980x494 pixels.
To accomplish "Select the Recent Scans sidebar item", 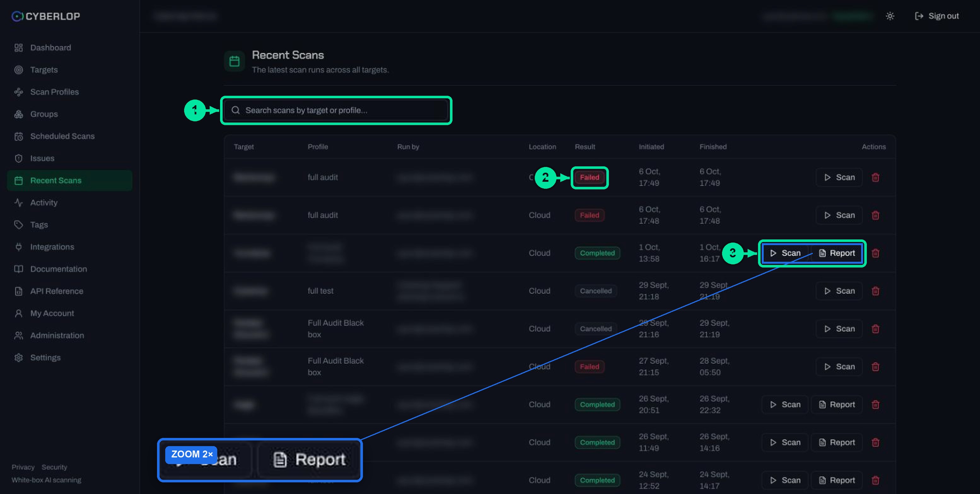I will (70, 180).
